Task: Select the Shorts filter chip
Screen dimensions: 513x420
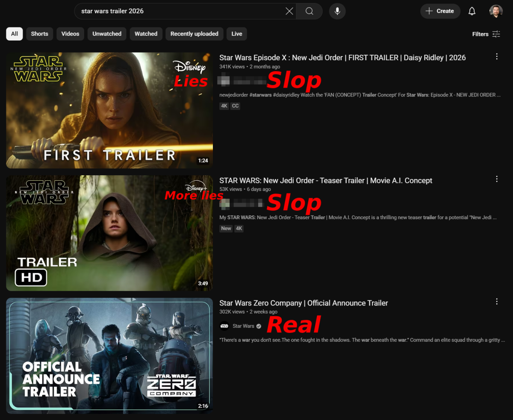Action: [x=40, y=34]
